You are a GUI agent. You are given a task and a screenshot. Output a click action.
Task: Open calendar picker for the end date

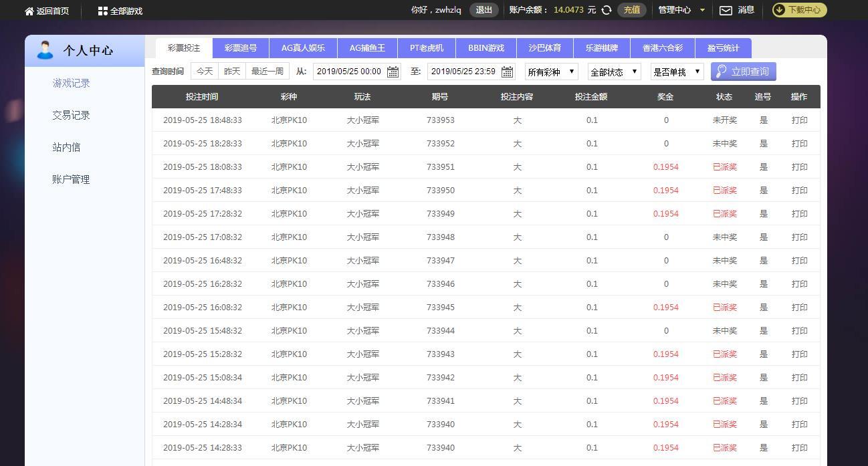(x=508, y=72)
